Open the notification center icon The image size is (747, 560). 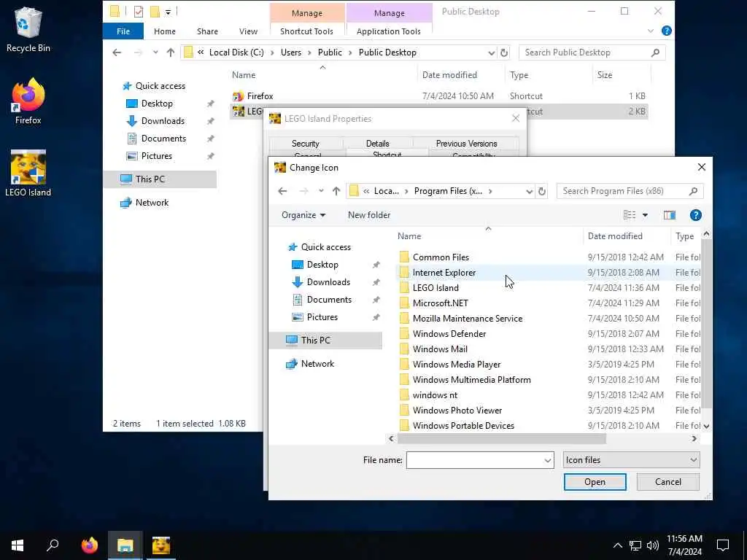click(x=723, y=545)
